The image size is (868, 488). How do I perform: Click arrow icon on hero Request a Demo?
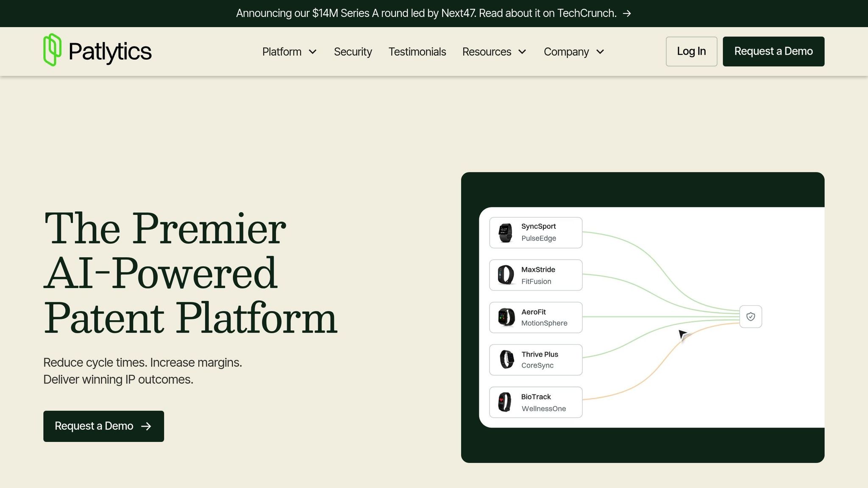(x=146, y=426)
